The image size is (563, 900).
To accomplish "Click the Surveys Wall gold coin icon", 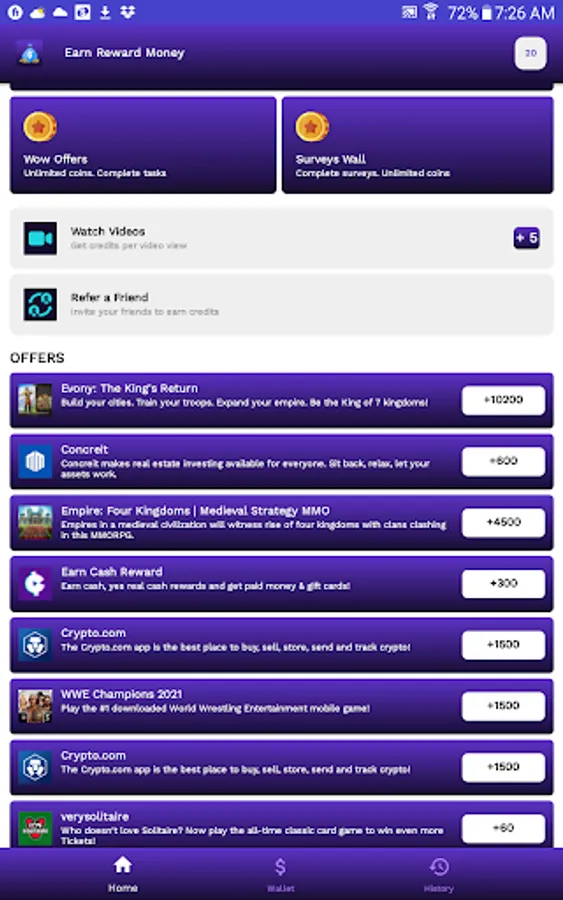I will 312,126.
